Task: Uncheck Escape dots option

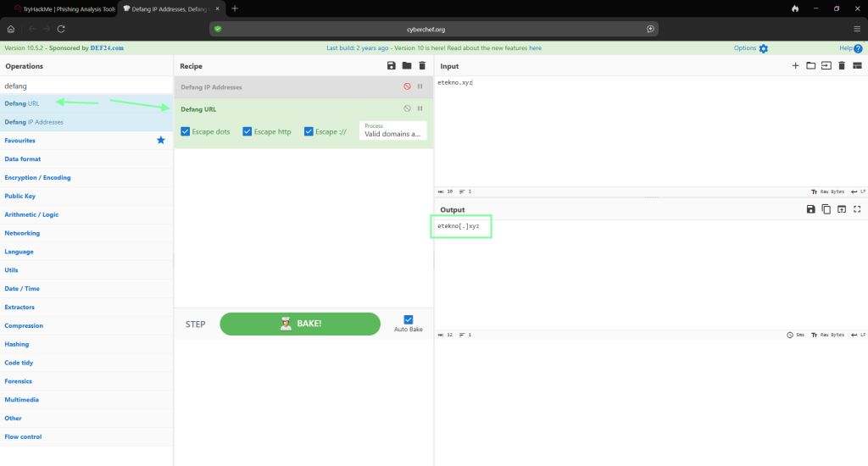Action: pyautogui.click(x=186, y=131)
